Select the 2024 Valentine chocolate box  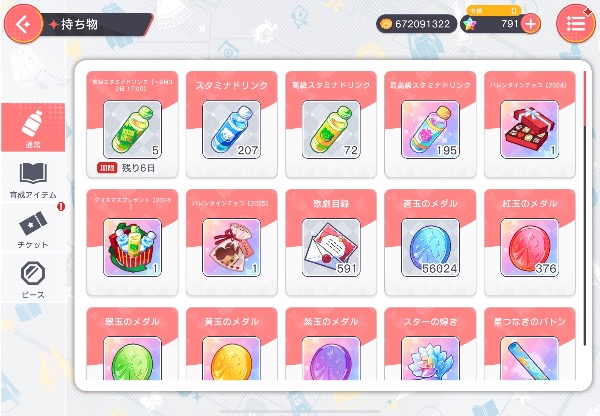(530, 124)
